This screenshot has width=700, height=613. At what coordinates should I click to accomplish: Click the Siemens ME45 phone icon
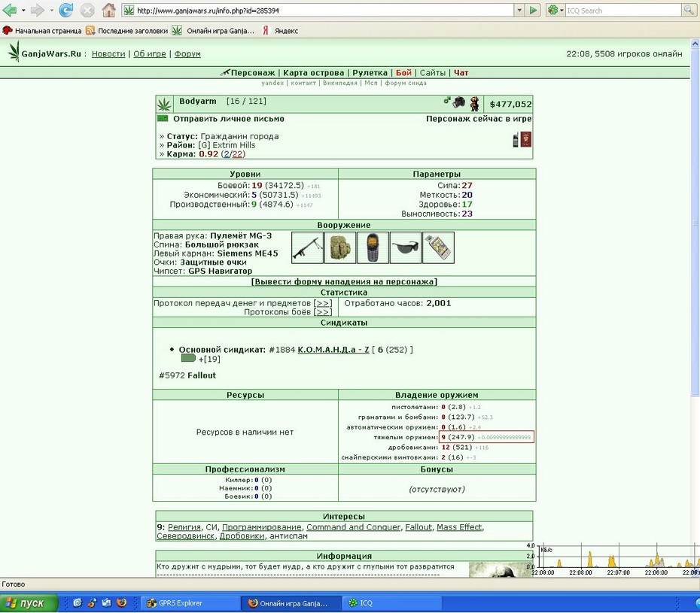(x=373, y=247)
